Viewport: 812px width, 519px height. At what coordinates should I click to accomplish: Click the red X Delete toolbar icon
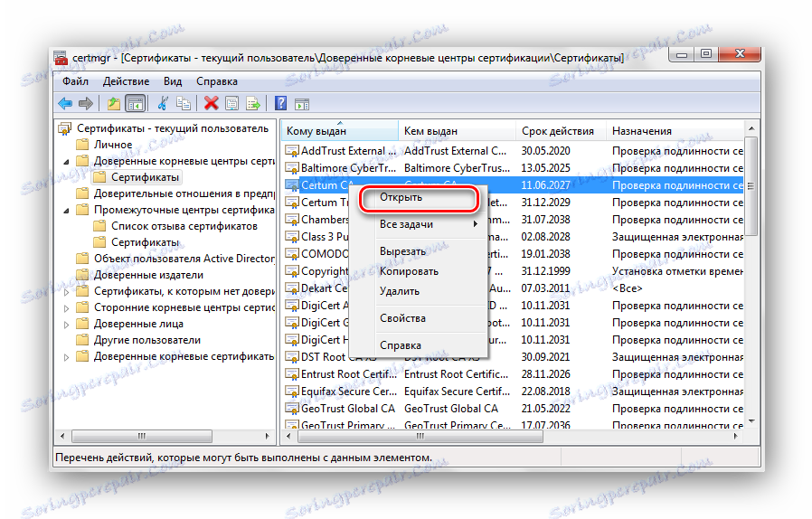point(211,104)
